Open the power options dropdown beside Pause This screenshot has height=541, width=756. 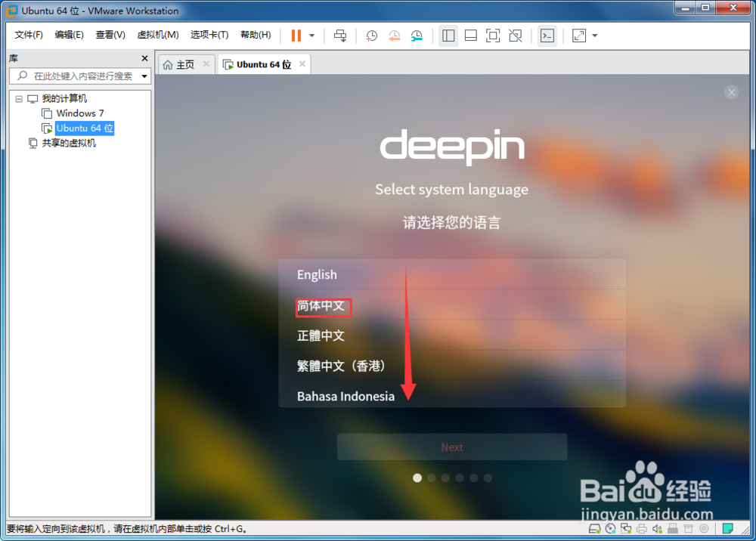coord(312,36)
